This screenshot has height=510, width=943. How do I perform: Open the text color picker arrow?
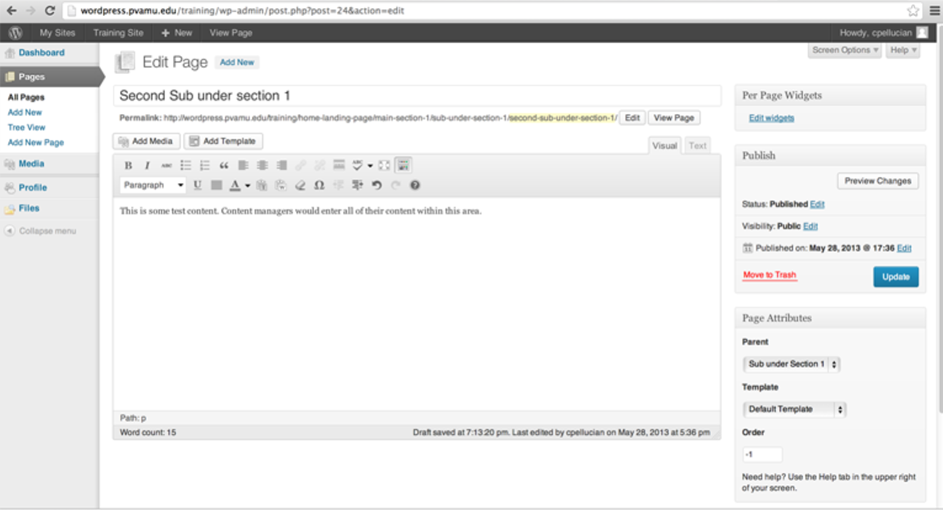(x=247, y=185)
